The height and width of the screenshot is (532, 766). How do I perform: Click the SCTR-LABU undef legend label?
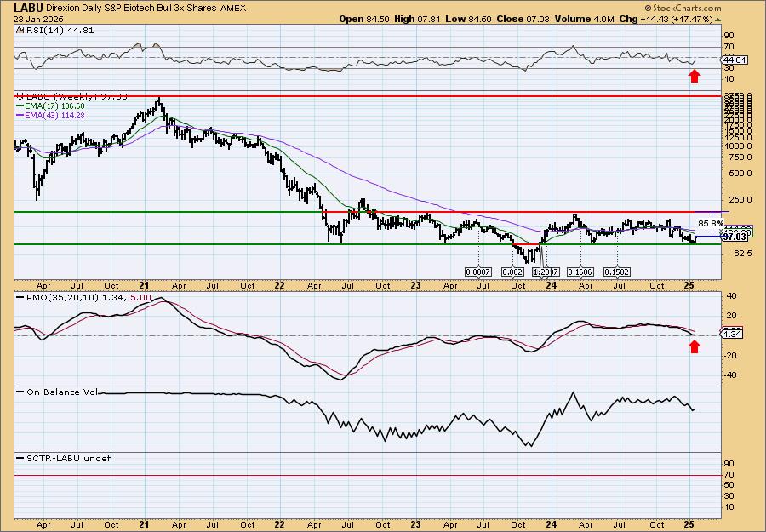(x=67, y=458)
